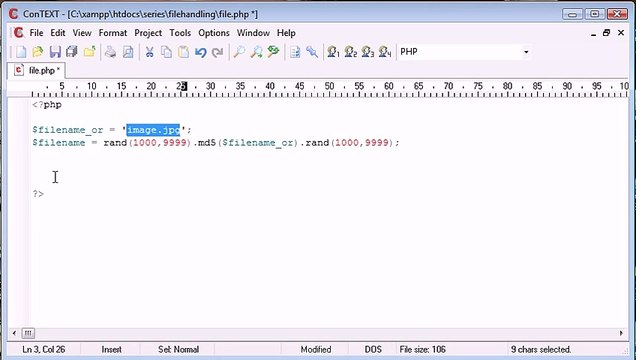Close the file.php document window
636x360 pixels.
(x=621, y=33)
